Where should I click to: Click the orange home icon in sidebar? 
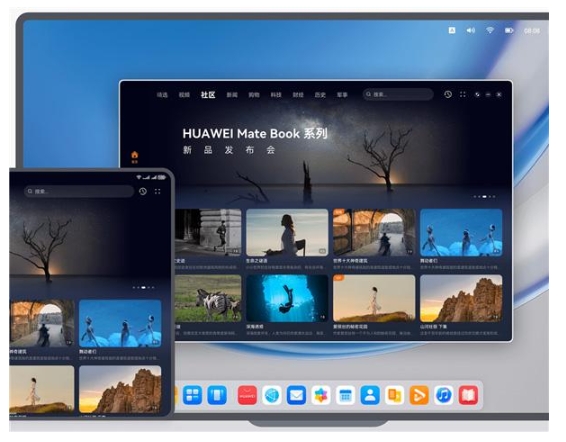[x=135, y=155]
